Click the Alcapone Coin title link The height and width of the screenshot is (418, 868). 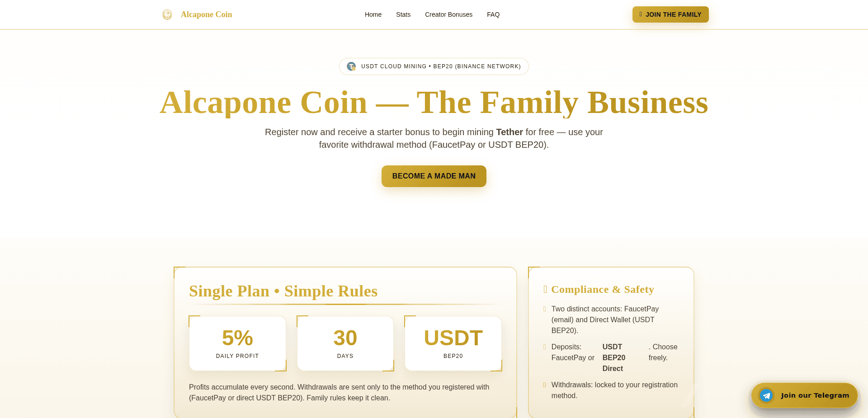click(x=206, y=14)
